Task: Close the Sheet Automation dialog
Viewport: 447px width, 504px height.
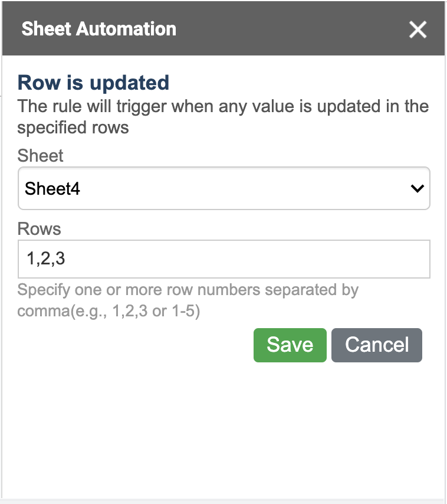Action: 418,30
